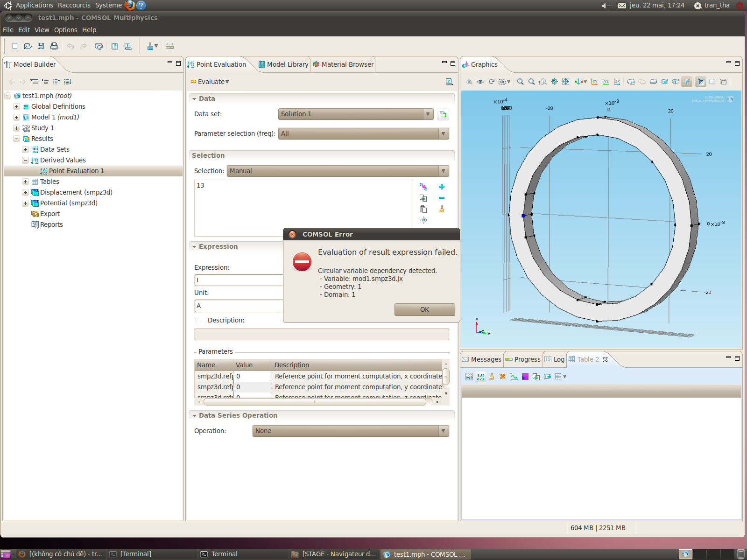Toggle wireframe rendering in Graphics toolbar
The height and width of the screenshot is (560, 747).
click(x=723, y=82)
